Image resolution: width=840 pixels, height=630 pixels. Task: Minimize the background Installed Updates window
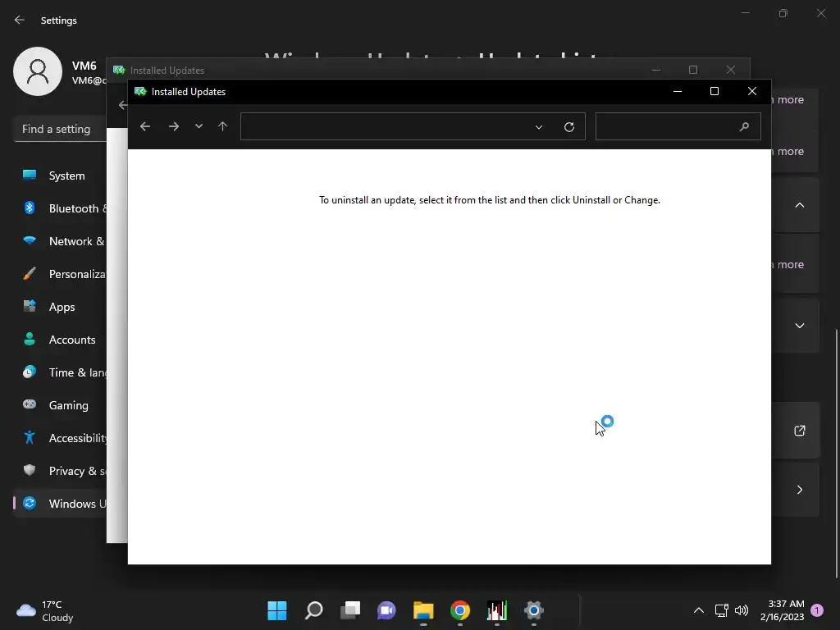click(x=655, y=70)
